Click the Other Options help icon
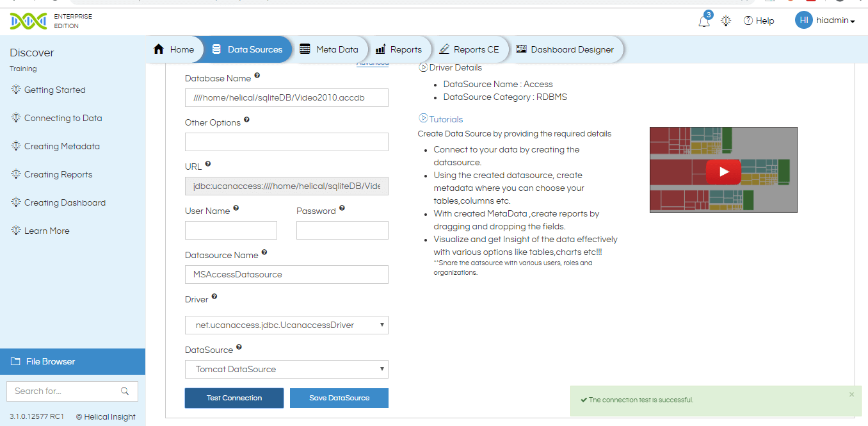This screenshot has width=868, height=426. coord(246,120)
